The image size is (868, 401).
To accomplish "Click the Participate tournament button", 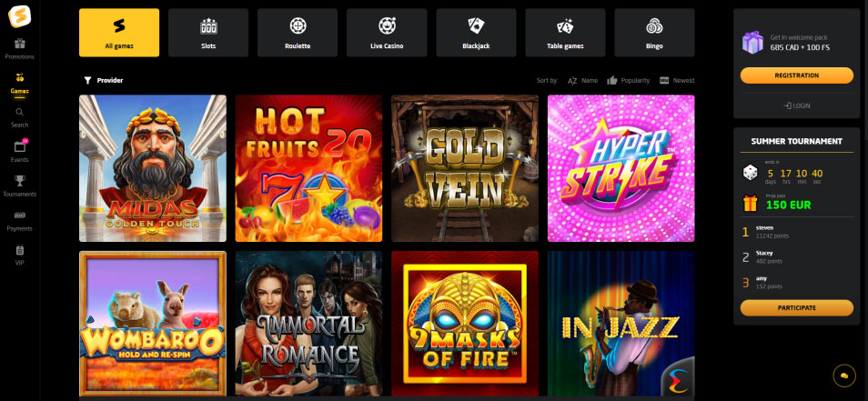I will (x=797, y=307).
